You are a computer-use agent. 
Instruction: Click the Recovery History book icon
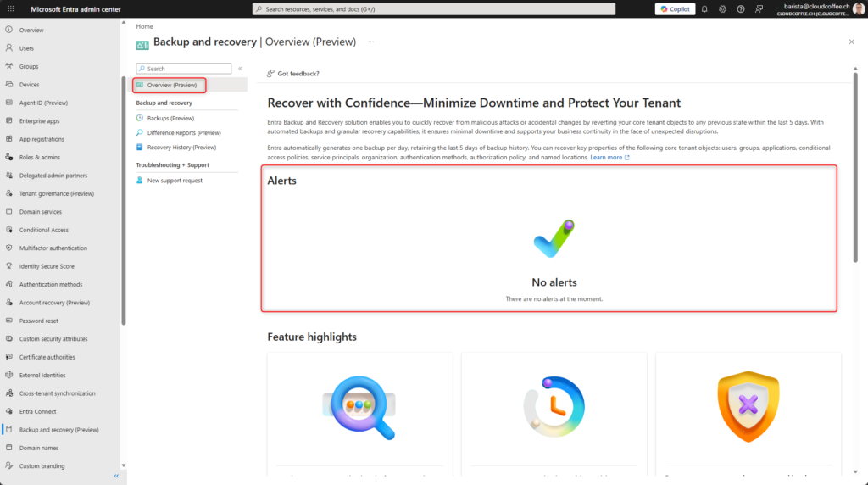(140, 148)
